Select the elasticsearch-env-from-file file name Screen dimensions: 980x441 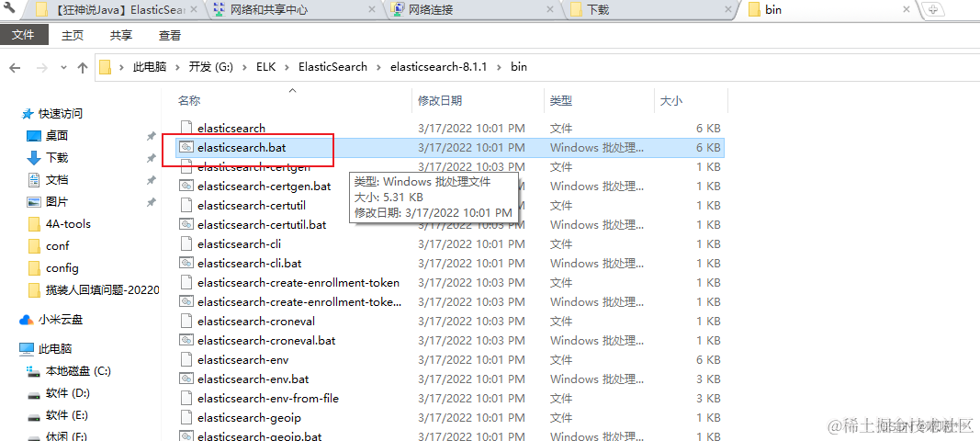point(268,399)
